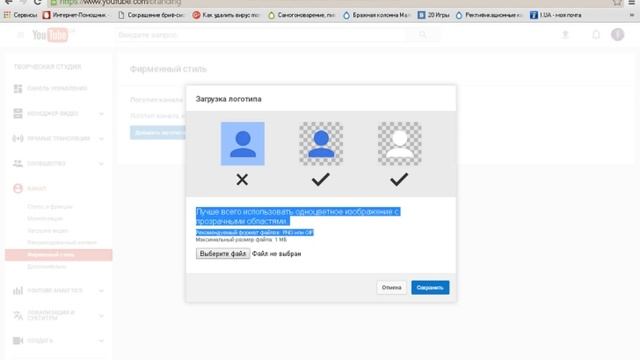The width and height of the screenshot is (640, 360).
Task: Click the highlighted text about transparent single-color image
Action: 298,216
